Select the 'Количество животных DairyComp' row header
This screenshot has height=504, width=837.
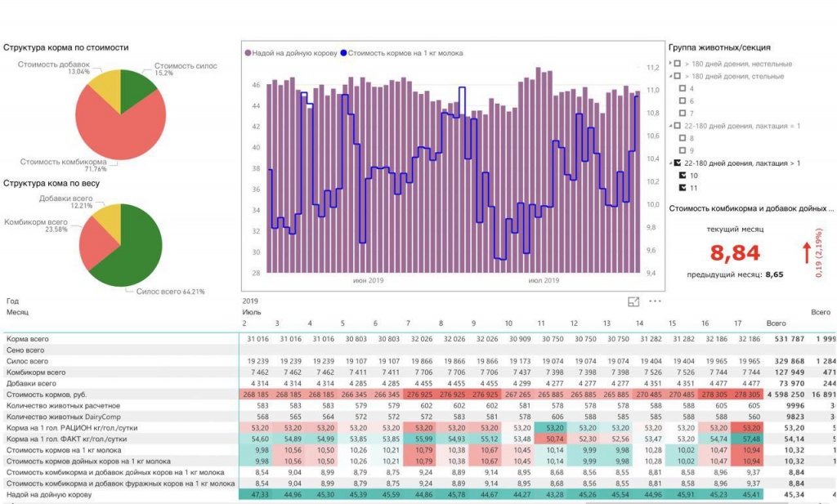[64, 417]
